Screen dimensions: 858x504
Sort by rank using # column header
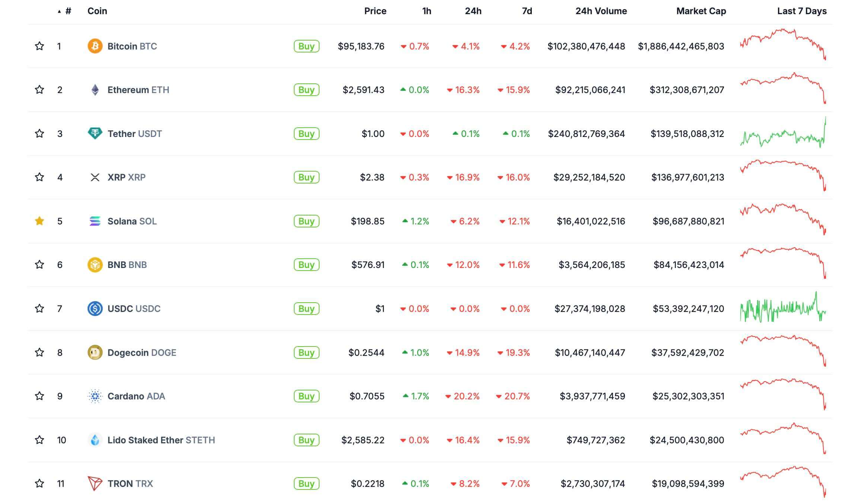[68, 11]
